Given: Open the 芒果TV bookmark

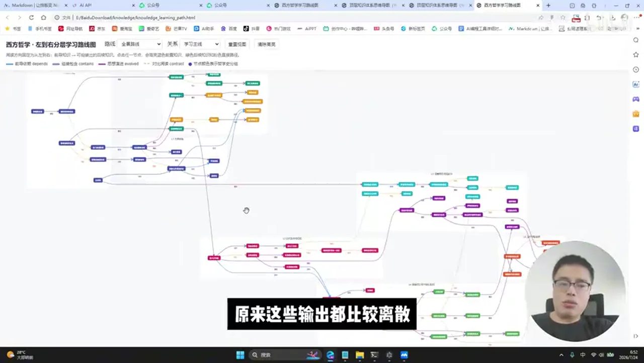Looking at the screenshot, I should click(x=177, y=29).
